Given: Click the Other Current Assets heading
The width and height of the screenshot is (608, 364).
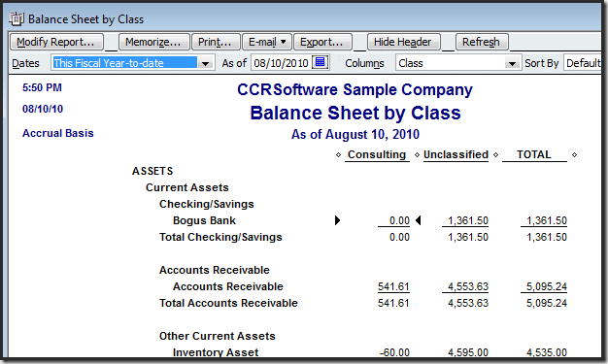Looking at the screenshot, I should pos(218,336).
